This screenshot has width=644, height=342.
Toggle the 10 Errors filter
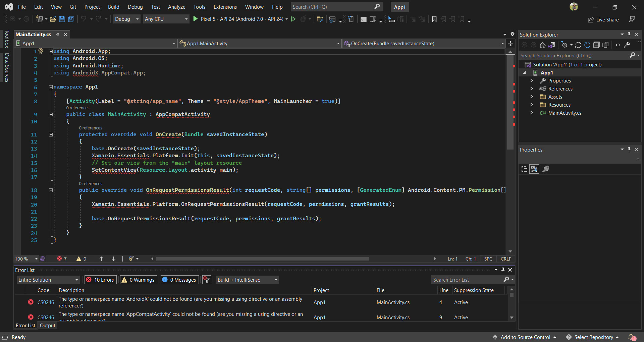point(100,280)
